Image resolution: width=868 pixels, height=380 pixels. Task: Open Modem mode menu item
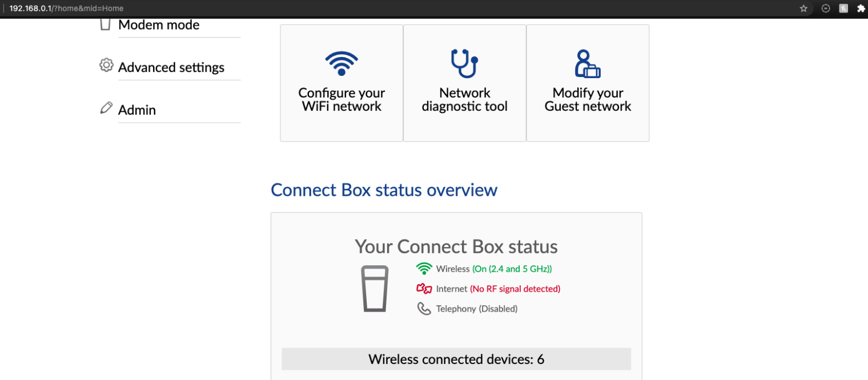point(159,25)
